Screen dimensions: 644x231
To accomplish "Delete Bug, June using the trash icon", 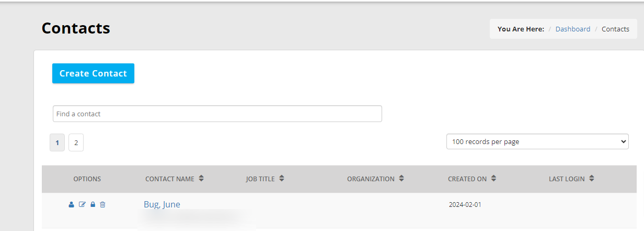I will pos(102,204).
